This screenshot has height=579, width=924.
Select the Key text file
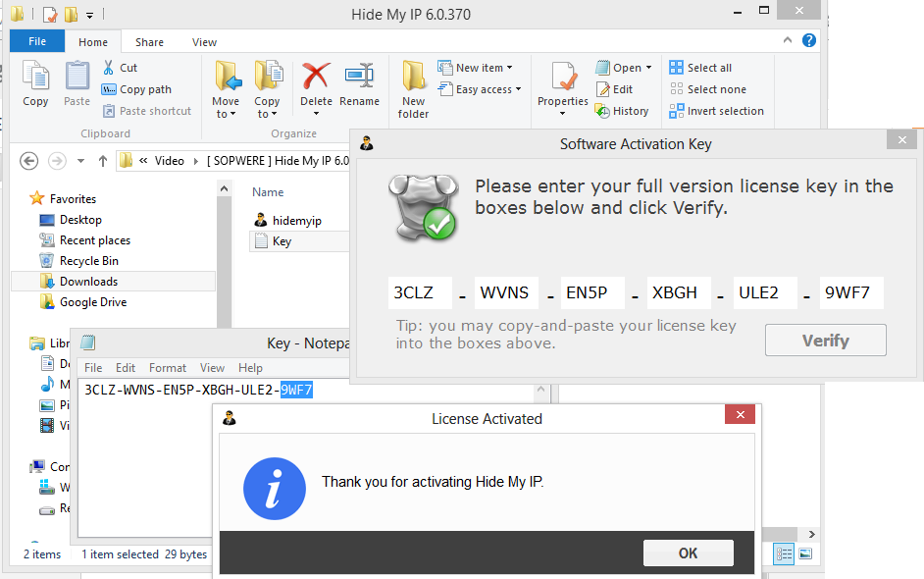[x=299, y=241]
